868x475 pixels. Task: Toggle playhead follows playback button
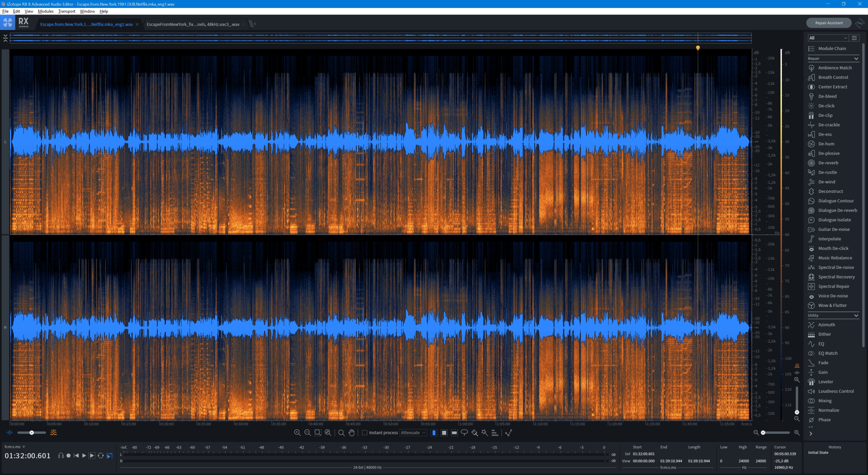click(109, 456)
